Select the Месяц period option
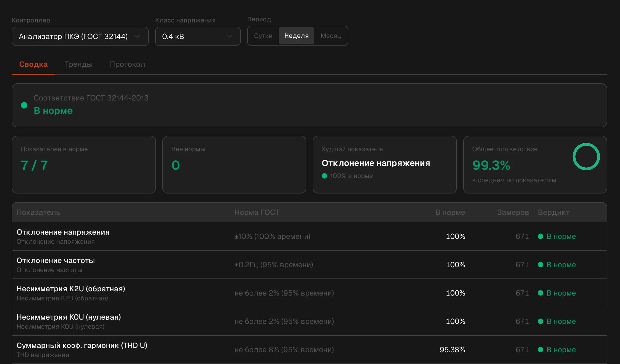This screenshot has width=620, height=364. pos(331,36)
